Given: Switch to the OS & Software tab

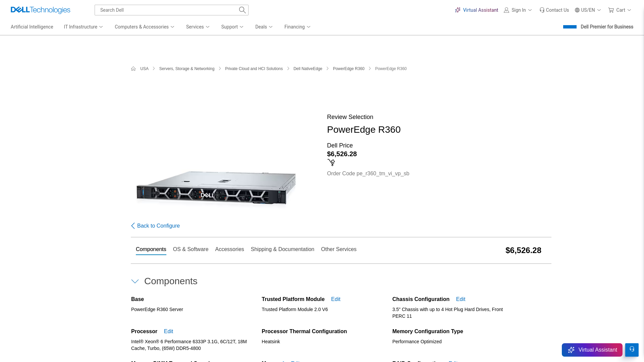Looking at the screenshot, I should (x=191, y=249).
